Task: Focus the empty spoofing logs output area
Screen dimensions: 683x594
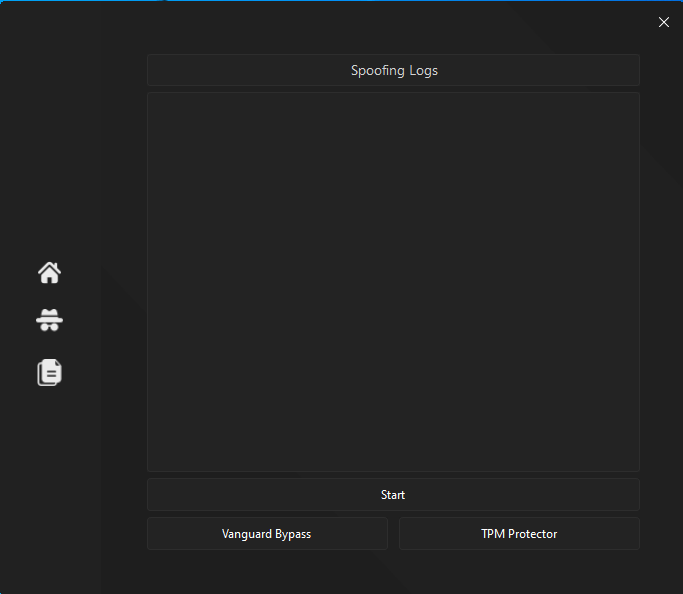Action: [x=393, y=282]
